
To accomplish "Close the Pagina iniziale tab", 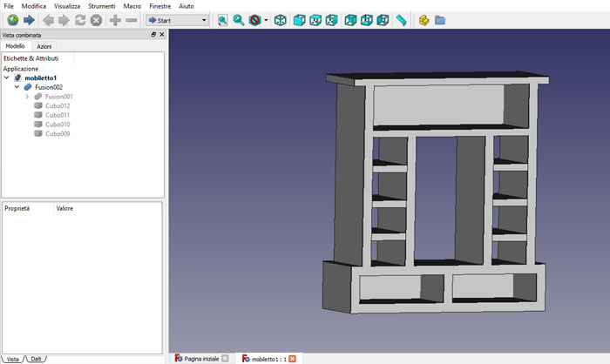I will (225, 359).
